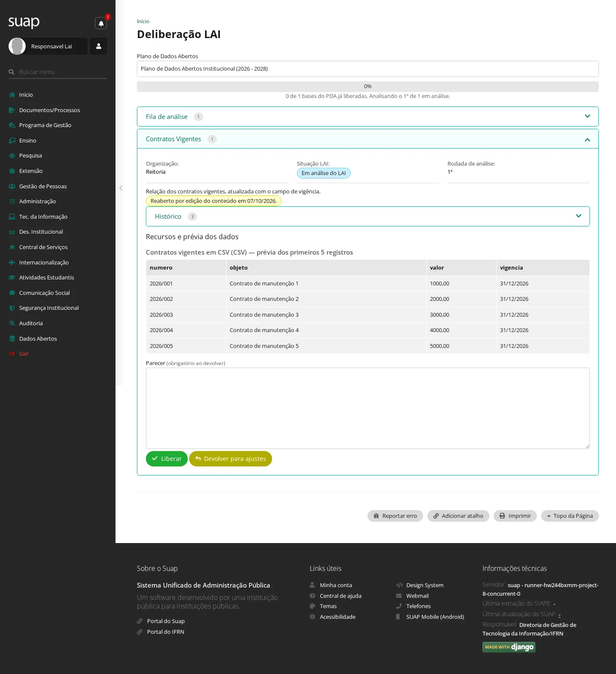
Task: Open the Design System footer link
Action: 425,585
